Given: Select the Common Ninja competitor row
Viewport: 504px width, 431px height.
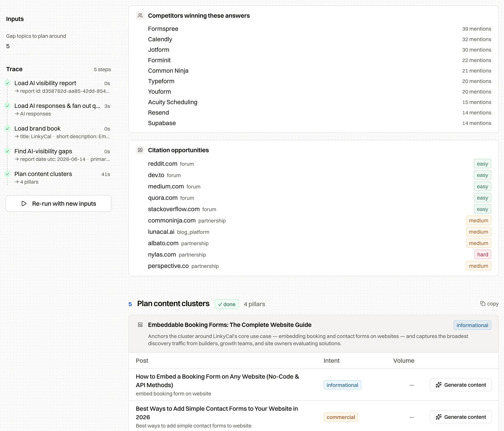Looking at the screenshot, I should (319, 71).
